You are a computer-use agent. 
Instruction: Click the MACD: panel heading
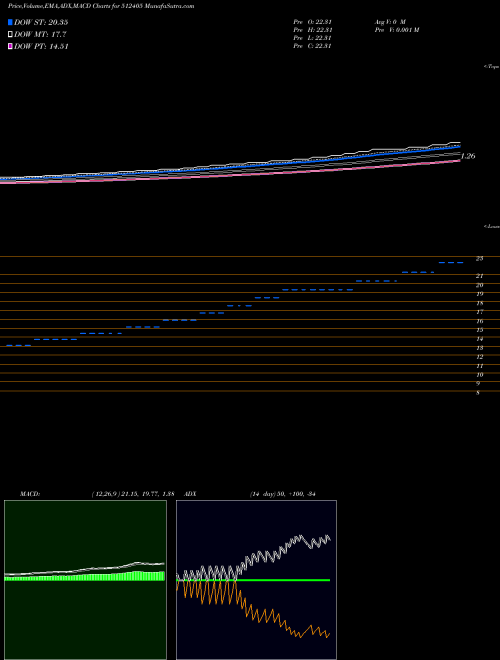pos(30,494)
